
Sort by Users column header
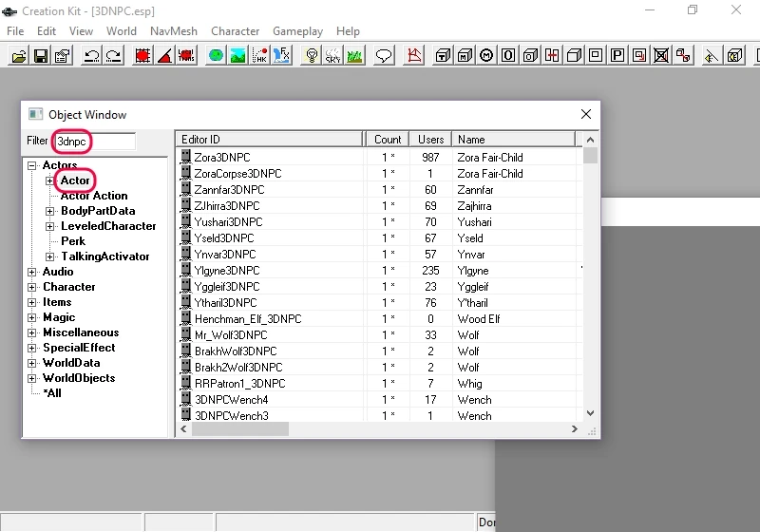[x=430, y=140]
